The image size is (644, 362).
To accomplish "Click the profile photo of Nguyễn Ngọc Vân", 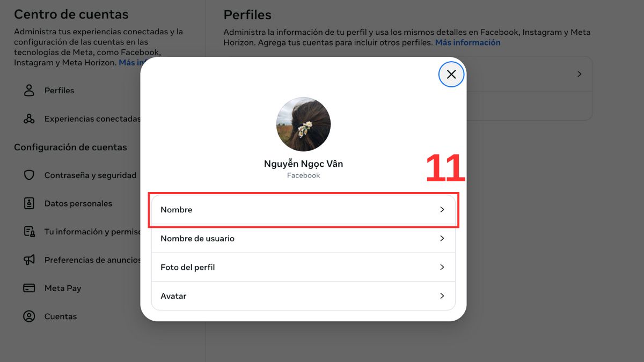I will point(303,124).
